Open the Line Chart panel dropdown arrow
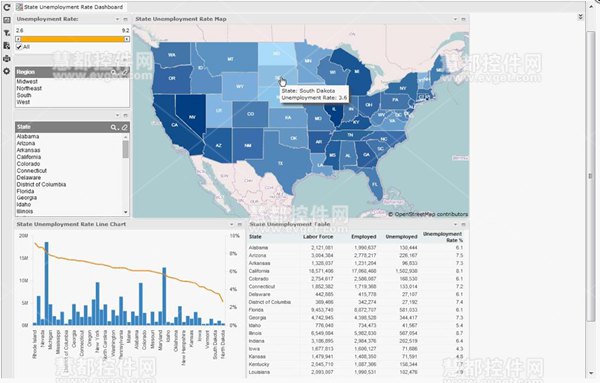 coord(231,224)
